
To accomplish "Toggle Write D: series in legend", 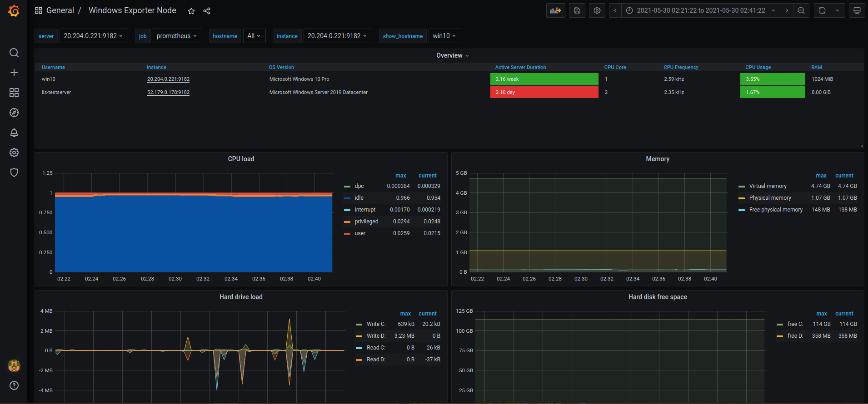I will [x=376, y=336].
